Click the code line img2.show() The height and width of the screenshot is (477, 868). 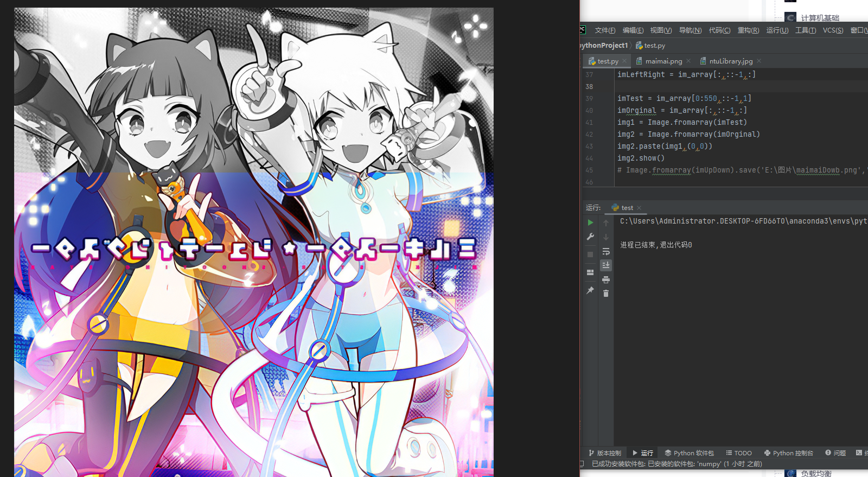click(641, 158)
